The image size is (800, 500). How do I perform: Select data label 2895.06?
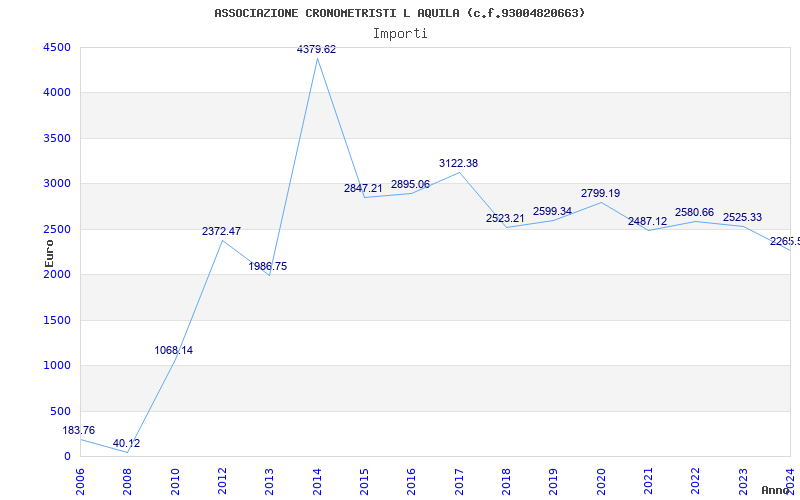click(410, 184)
